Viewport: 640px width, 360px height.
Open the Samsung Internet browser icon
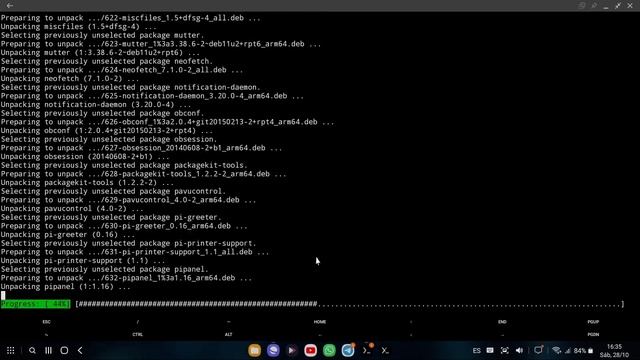click(273, 350)
